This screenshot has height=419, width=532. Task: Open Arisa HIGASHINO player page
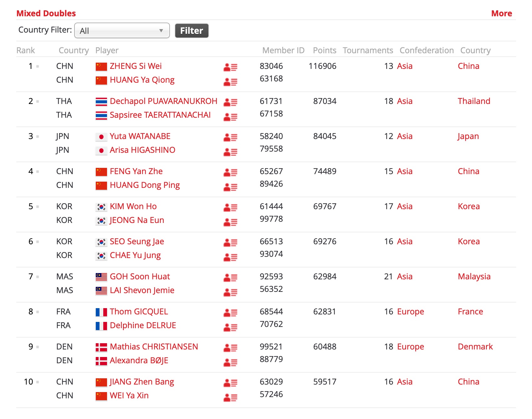(x=142, y=150)
